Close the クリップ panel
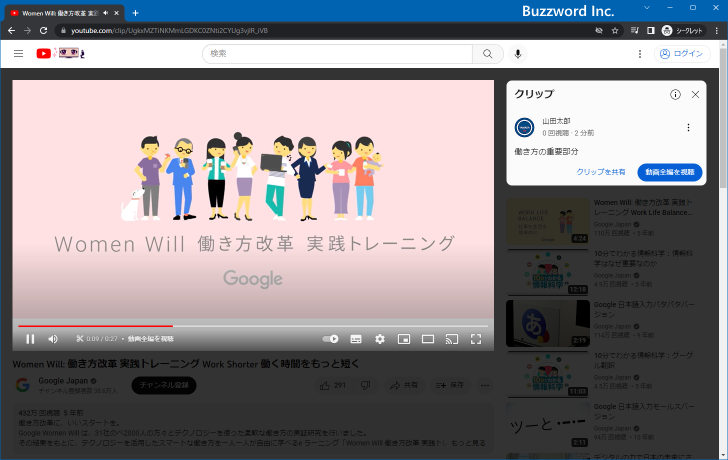The image size is (728, 460). (x=695, y=95)
